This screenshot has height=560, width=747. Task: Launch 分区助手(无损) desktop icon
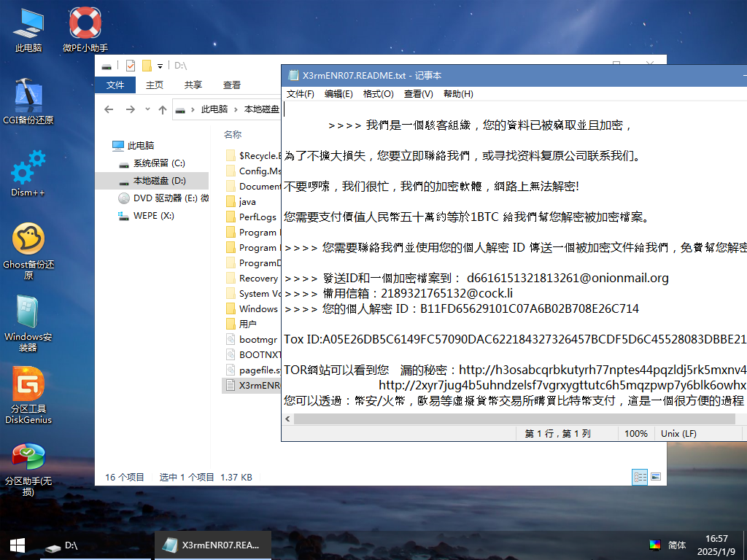point(28,469)
